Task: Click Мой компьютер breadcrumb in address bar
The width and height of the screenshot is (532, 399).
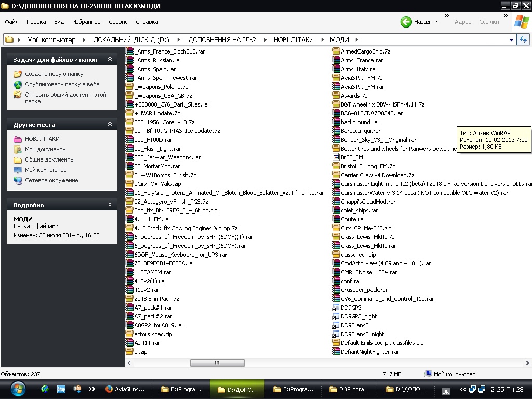Action: [x=51, y=39]
